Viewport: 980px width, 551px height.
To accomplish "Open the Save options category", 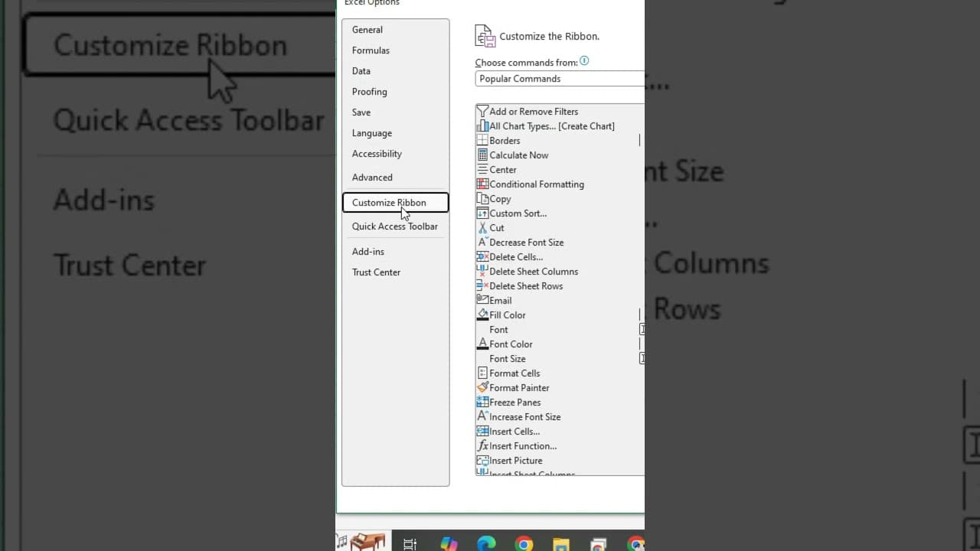I will pyautogui.click(x=395, y=112).
